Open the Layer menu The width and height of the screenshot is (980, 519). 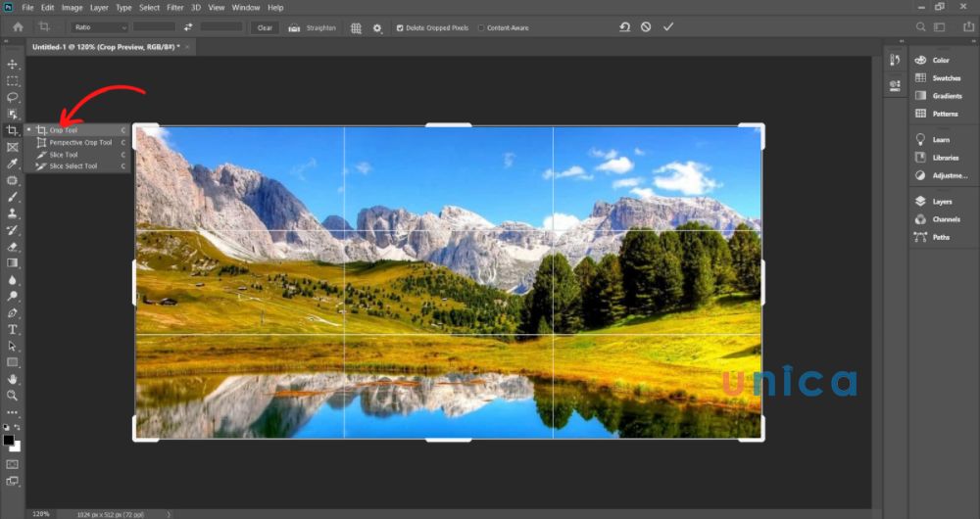[x=99, y=8]
